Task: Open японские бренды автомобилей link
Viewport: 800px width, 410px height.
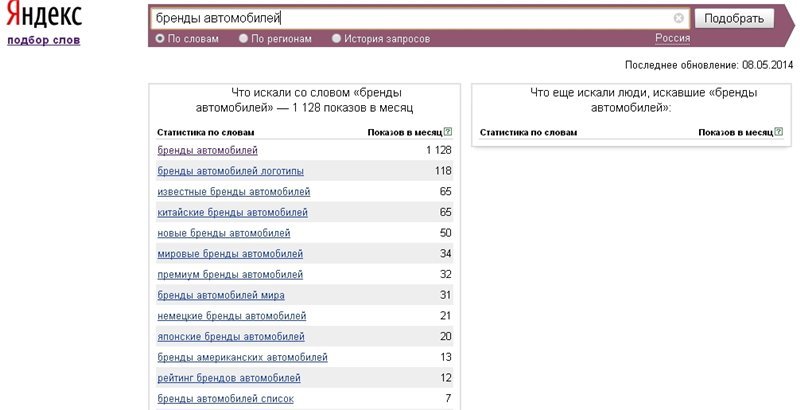Action: coord(231,337)
